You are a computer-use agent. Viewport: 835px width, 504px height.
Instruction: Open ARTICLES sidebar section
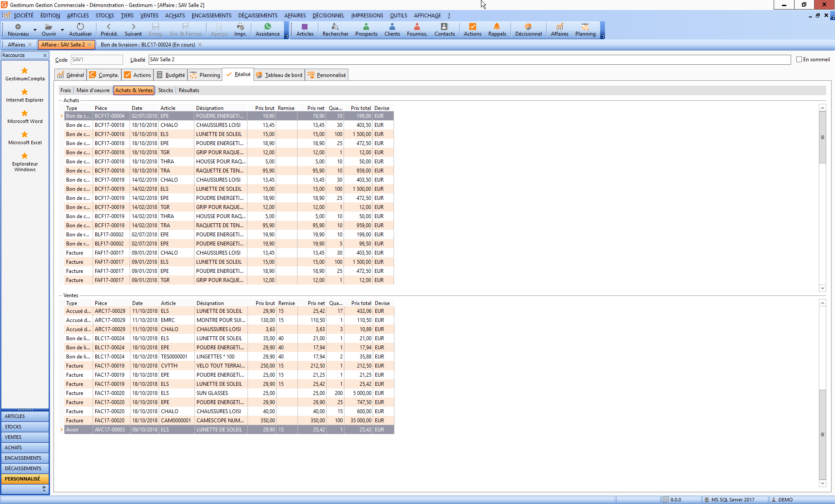(x=25, y=416)
